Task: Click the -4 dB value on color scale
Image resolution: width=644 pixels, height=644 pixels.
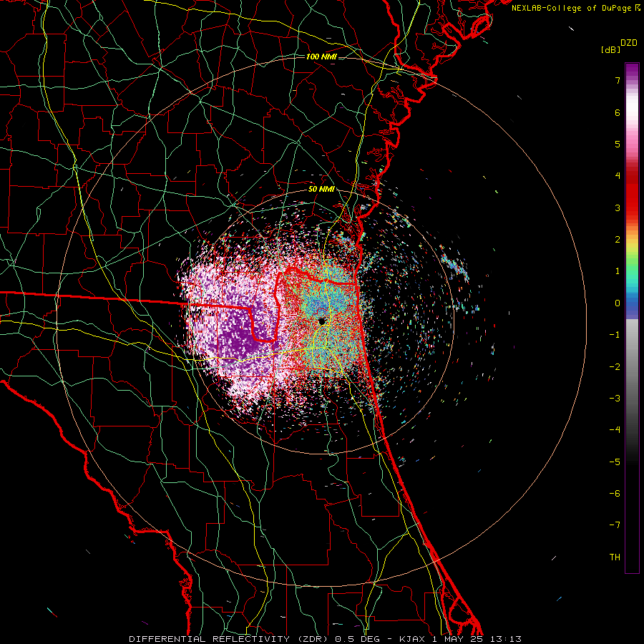Action: pyautogui.click(x=615, y=430)
